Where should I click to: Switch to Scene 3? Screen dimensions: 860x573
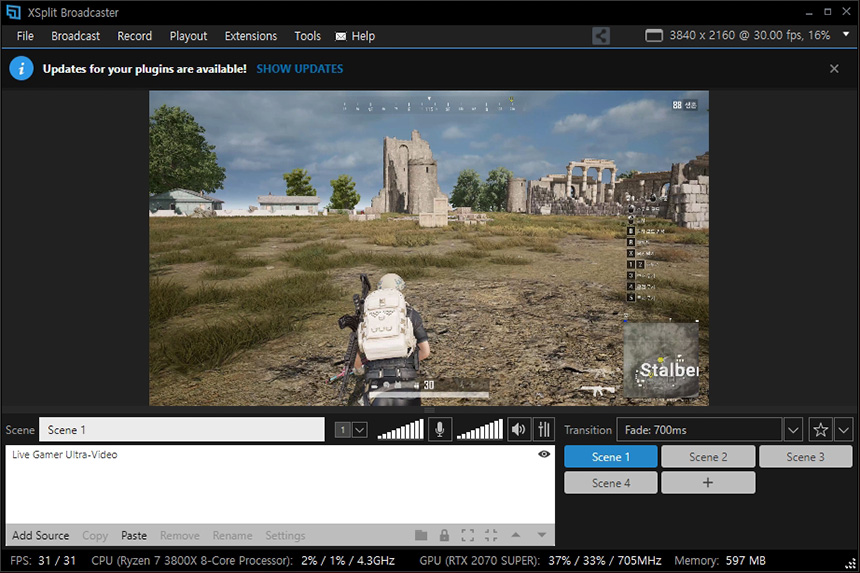(x=806, y=457)
